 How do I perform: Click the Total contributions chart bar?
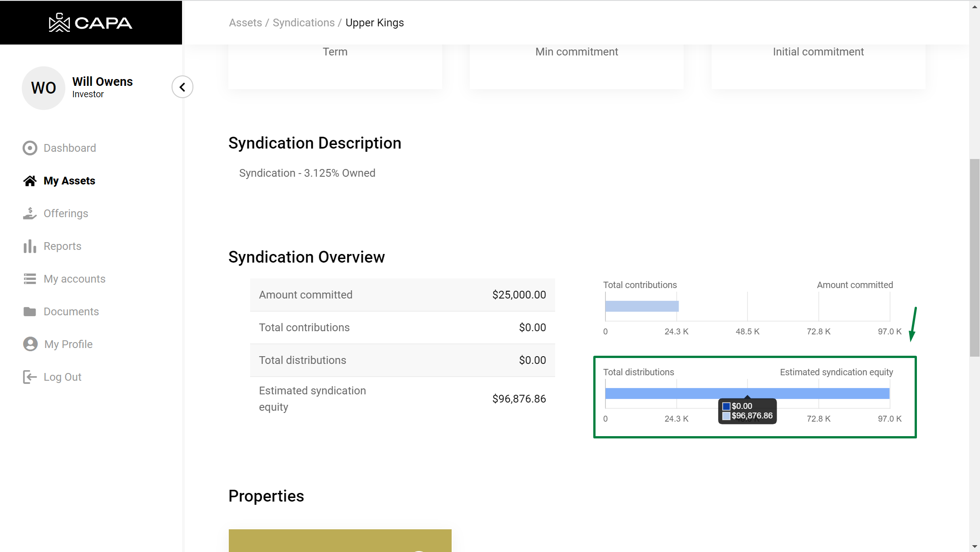641,306
